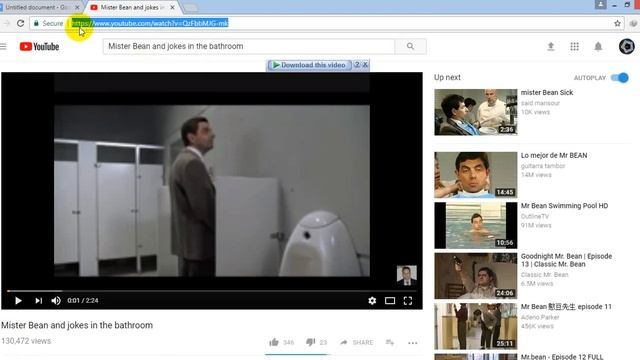Click the Chrome profile icon
The image size is (640, 360).
[600, 4]
